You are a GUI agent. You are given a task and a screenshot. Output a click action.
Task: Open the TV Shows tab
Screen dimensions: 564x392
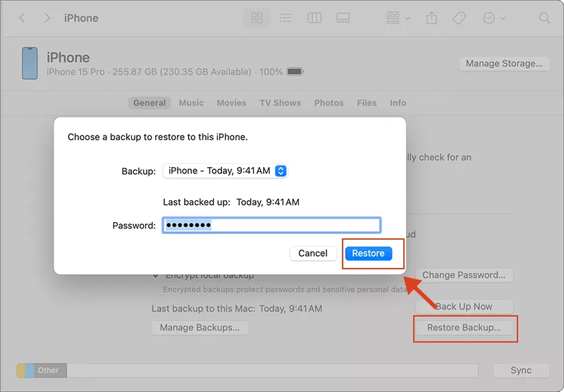tap(280, 103)
